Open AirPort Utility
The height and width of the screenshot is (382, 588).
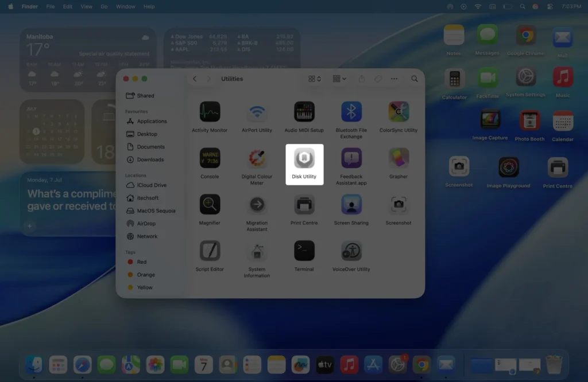257,111
